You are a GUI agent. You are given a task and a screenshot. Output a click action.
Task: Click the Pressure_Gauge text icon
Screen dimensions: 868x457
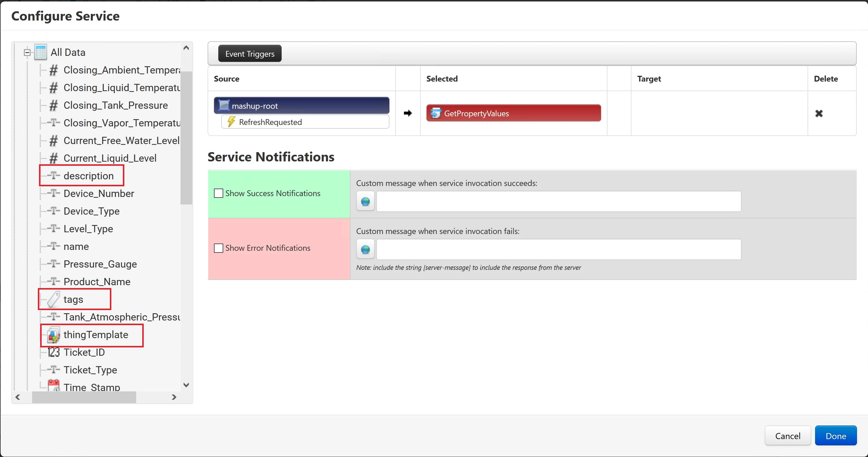point(53,263)
